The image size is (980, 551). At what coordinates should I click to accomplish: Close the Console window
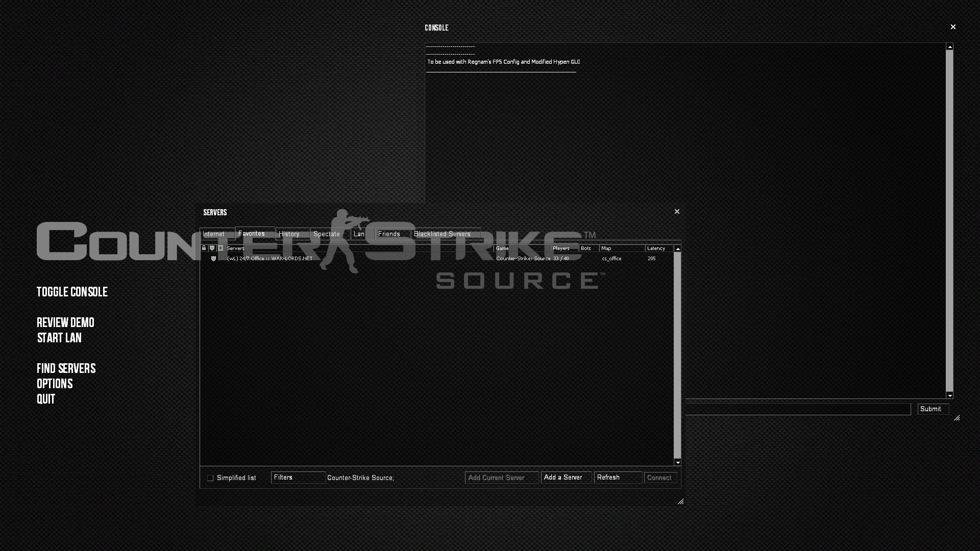[x=952, y=27]
